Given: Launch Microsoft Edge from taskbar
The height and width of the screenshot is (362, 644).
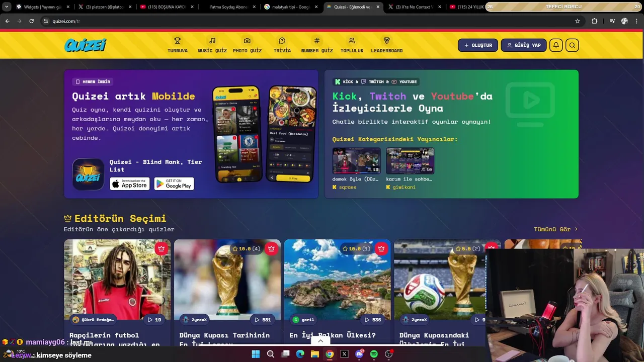Looking at the screenshot, I should click(x=300, y=354).
